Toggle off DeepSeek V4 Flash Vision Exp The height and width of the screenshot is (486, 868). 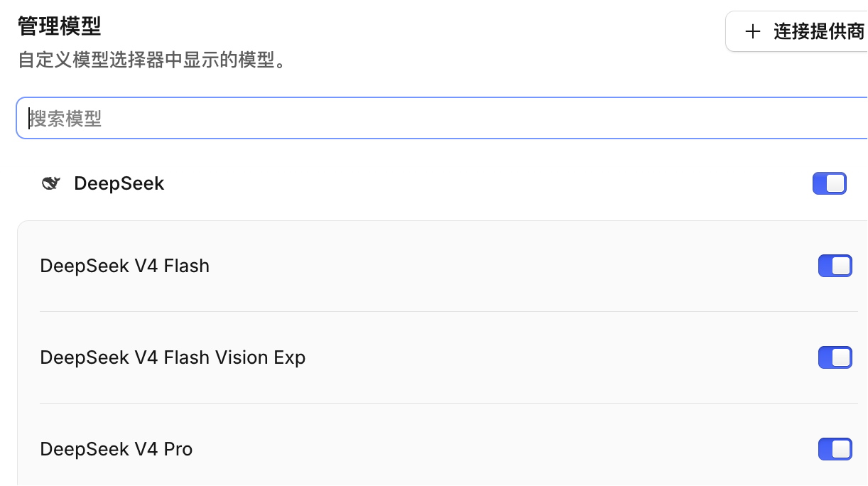(835, 357)
